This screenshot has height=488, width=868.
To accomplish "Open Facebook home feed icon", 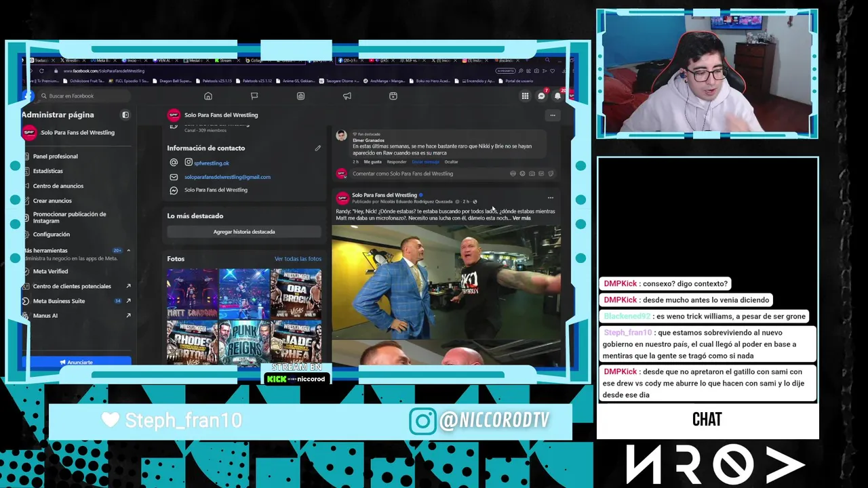I will coord(208,96).
